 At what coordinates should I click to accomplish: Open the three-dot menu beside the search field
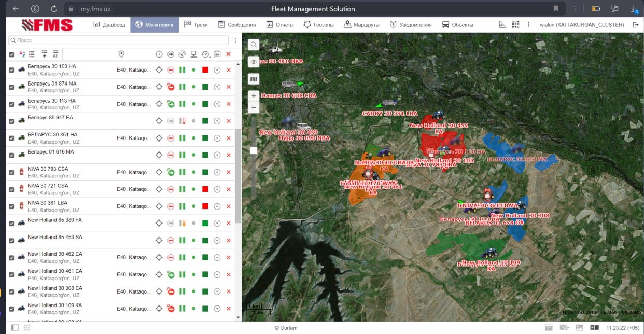(235, 40)
